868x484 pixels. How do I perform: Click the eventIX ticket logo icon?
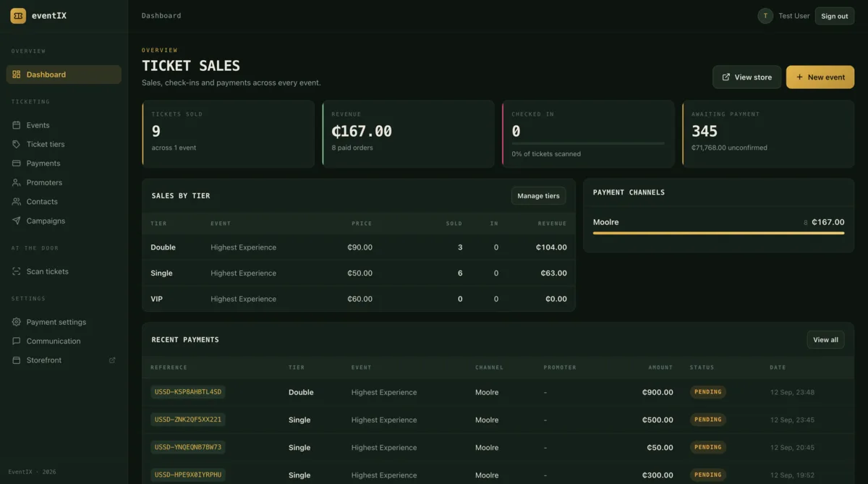(18, 15)
